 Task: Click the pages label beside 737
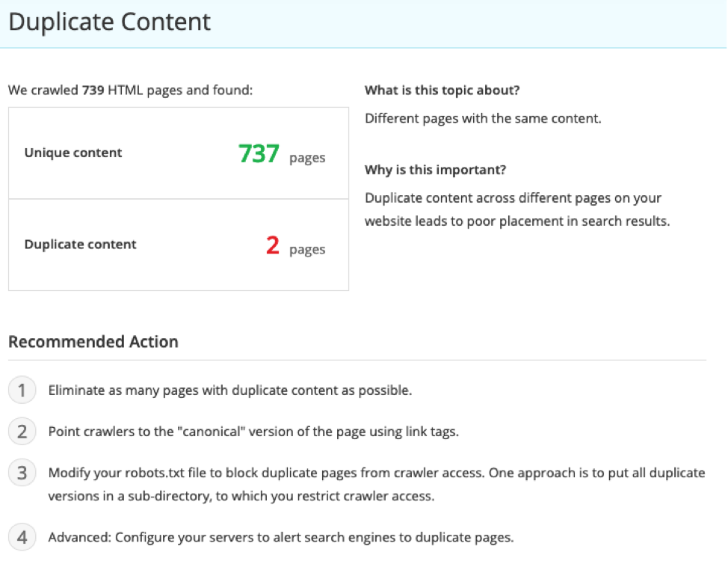[308, 157]
